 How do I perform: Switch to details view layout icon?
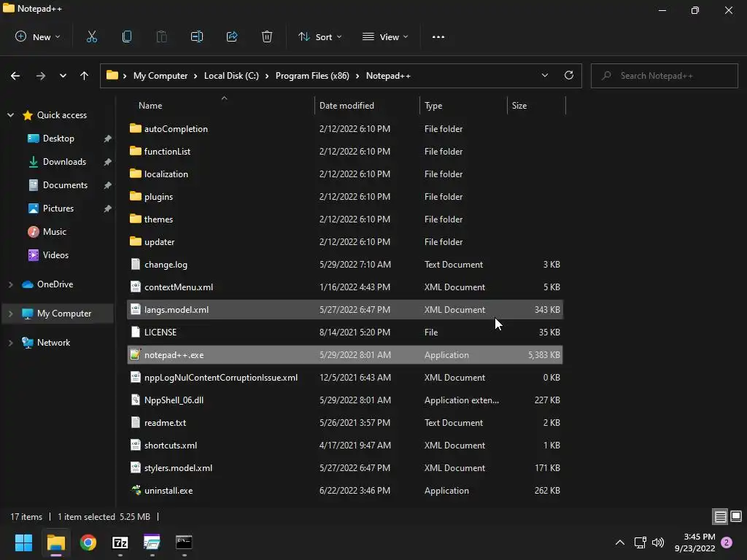(x=720, y=516)
